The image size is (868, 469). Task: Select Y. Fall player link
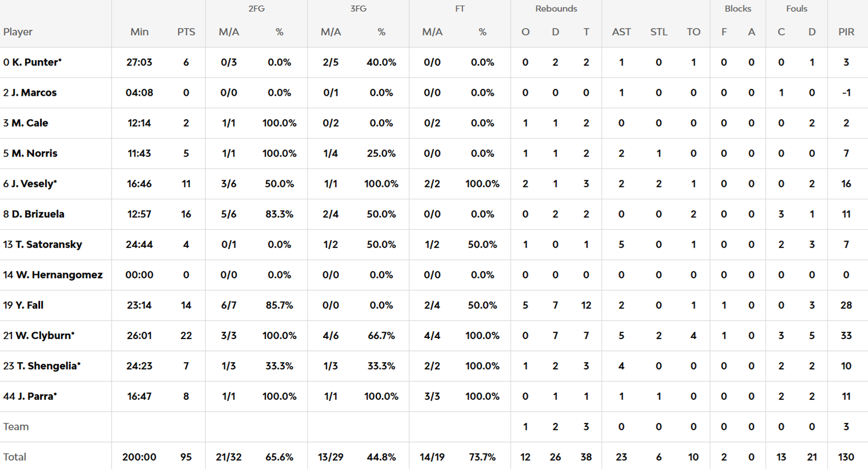(x=29, y=305)
